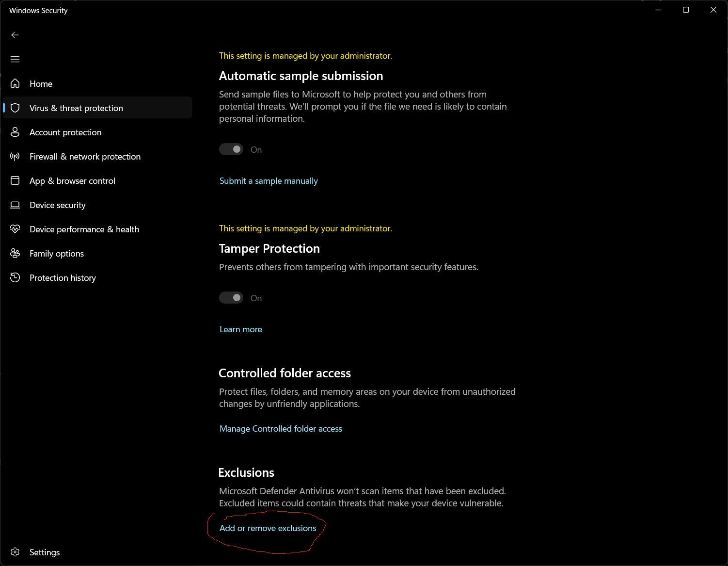The height and width of the screenshot is (566, 728).
Task: Click the Settings gear icon
Action: click(15, 552)
